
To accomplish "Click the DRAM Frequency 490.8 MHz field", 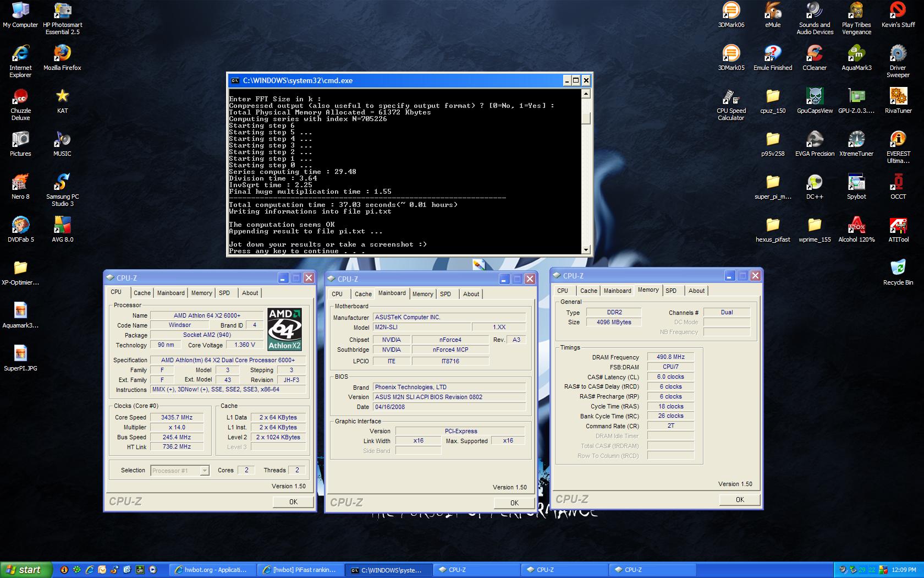I will click(x=670, y=357).
